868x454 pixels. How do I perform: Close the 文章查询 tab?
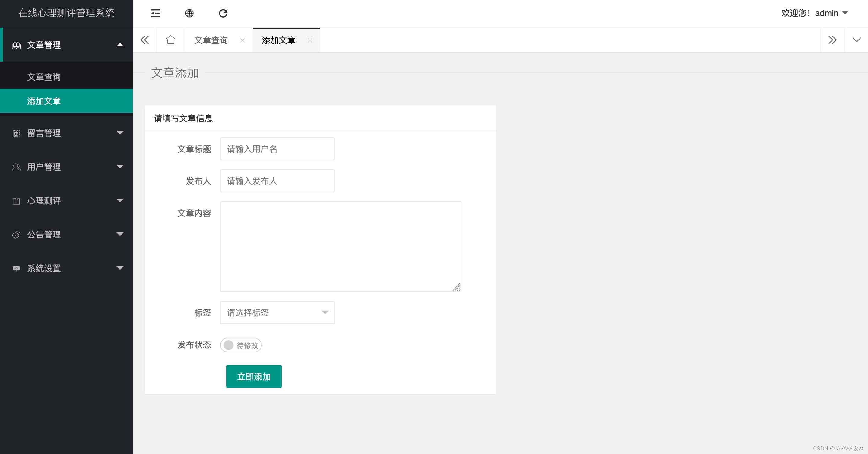242,40
